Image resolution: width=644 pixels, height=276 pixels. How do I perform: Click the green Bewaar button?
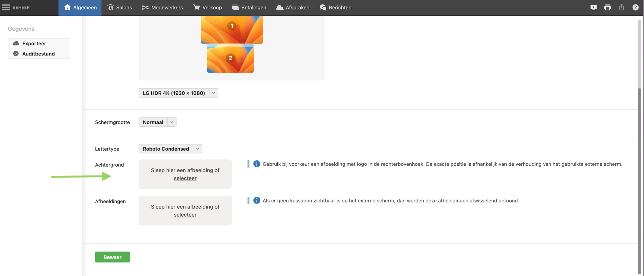click(x=112, y=257)
